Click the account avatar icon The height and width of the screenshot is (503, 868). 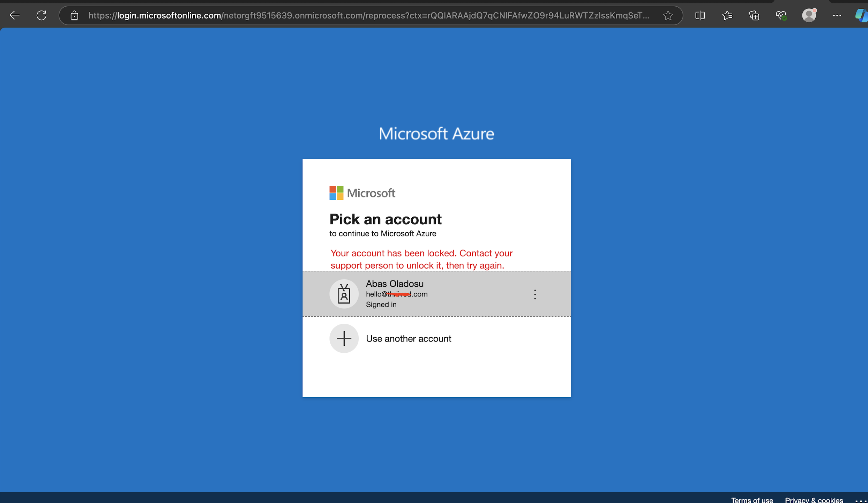(344, 293)
